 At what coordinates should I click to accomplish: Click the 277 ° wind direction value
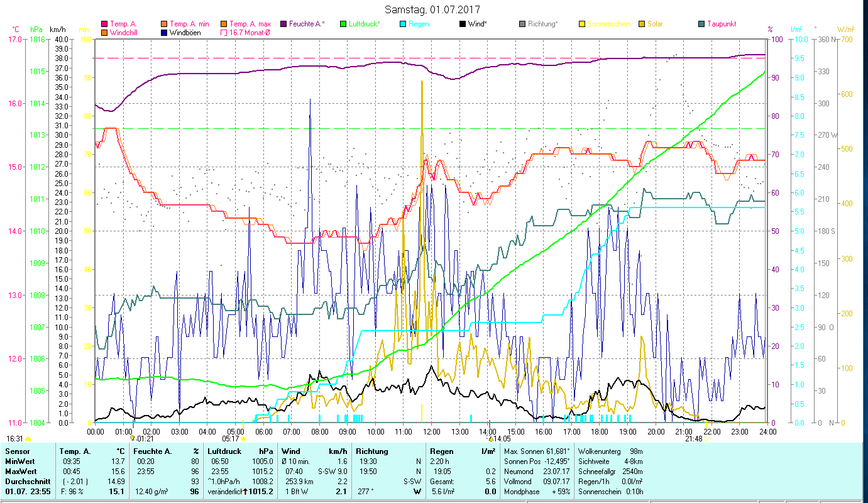(x=365, y=492)
